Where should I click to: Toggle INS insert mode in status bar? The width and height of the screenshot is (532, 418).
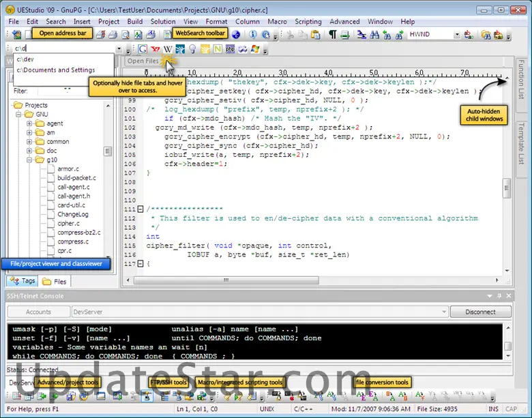pos(493,409)
